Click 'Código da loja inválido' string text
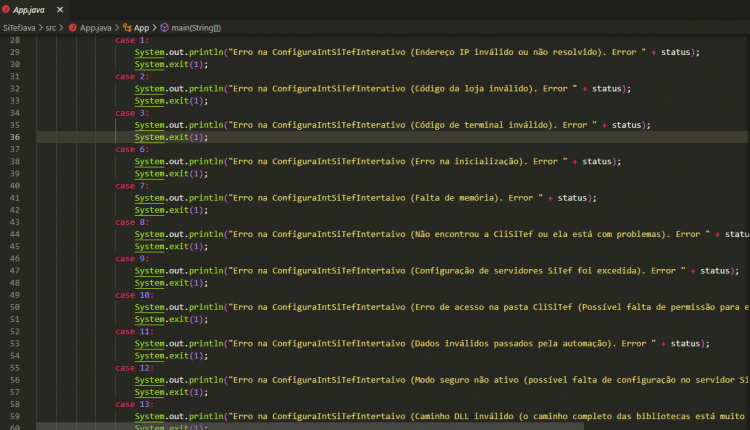The height and width of the screenshot is (430, 750). 471,88
